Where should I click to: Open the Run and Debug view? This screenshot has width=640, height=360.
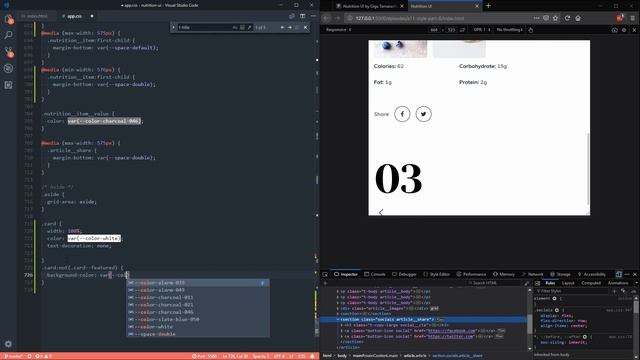(8, 68)
